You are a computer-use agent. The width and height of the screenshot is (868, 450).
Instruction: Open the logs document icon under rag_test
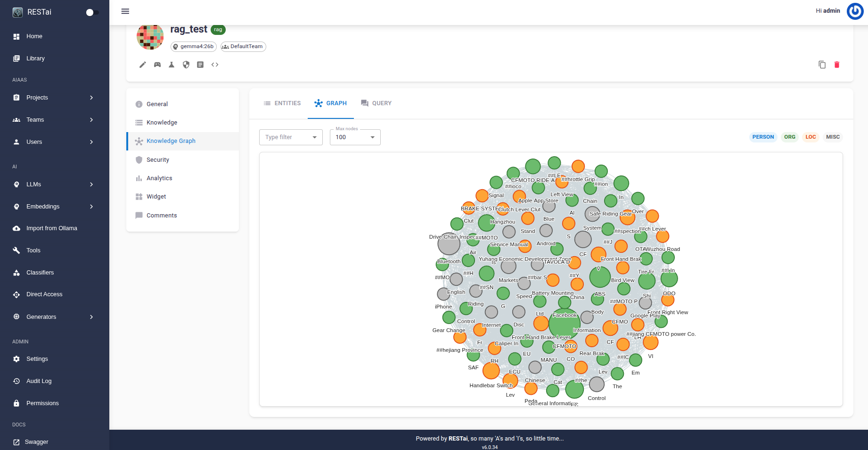[x=200, y=65]
